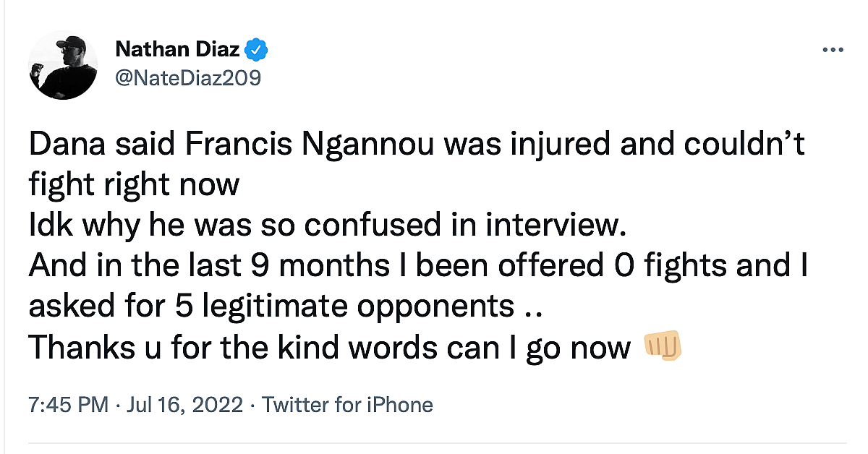Visit the @NateDiaz209 handle
This screenshot has width=868, height=454.
pyautogui.click(x=188, y=77)
